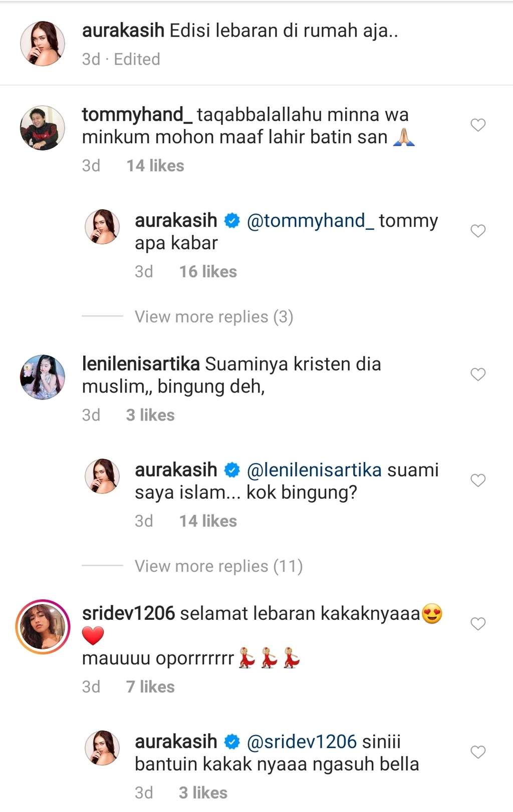Screen dimensions: 513x812
Task: View sridev1206's story from avatar ring
Action: point(43,627)
